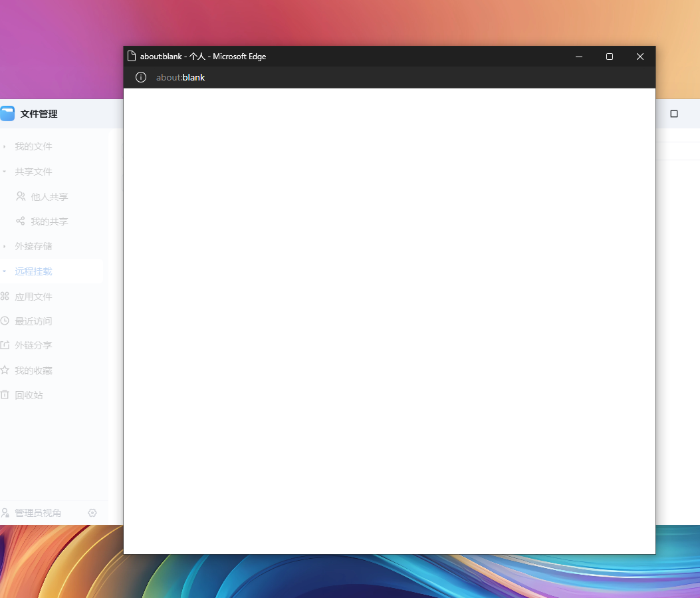Open settings with the sidebar gear icon
700x598 pixels.
[92, 513]
